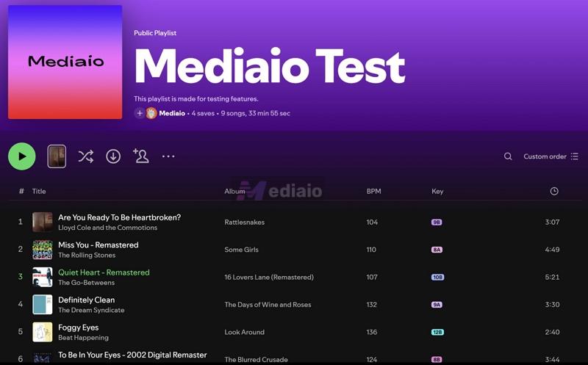Invite collaborators with the add-person icon

141,156
